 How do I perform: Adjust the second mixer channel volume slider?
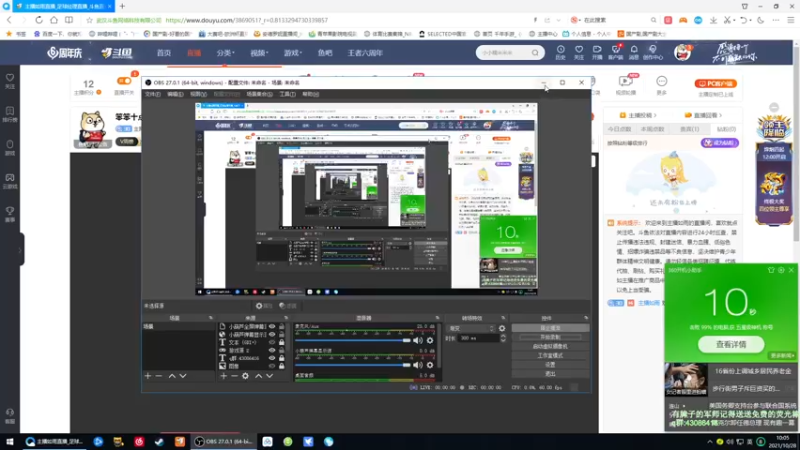point(353,365)
